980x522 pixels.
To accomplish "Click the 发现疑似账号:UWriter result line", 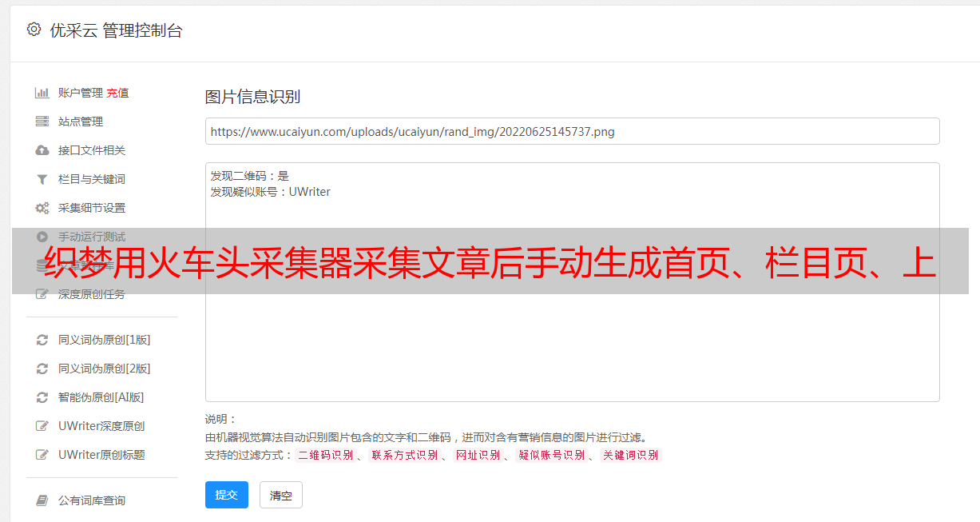I will click(x=270, y=192).
